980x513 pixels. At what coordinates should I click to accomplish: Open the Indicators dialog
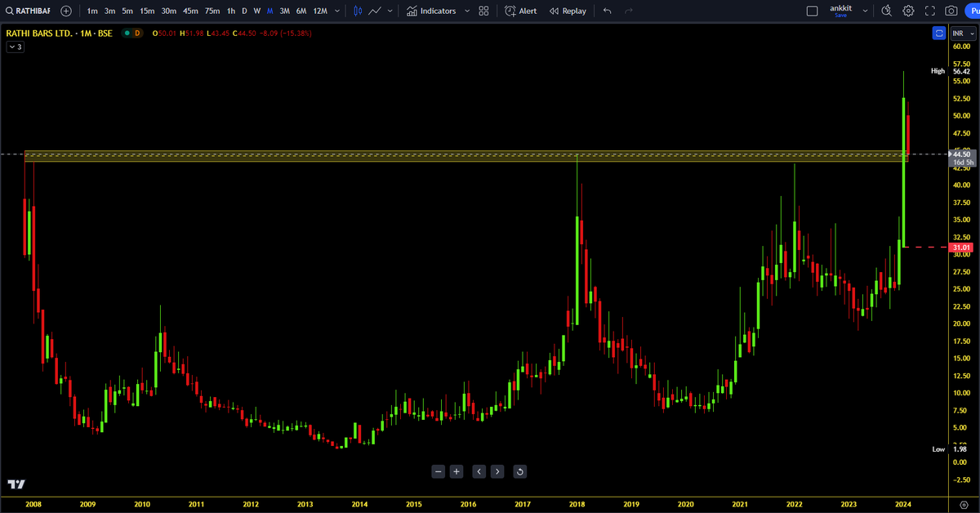tap(431, 11)
